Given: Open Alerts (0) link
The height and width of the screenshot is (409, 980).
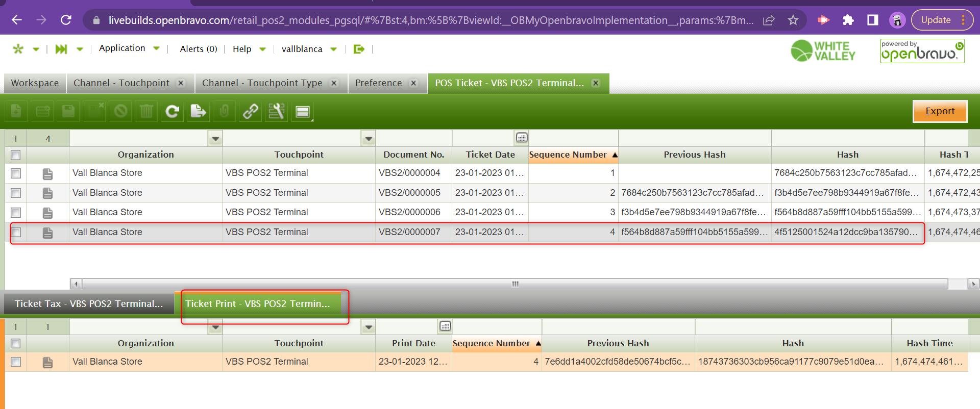Looking at the screenshot, I should (x=199, y=49).
